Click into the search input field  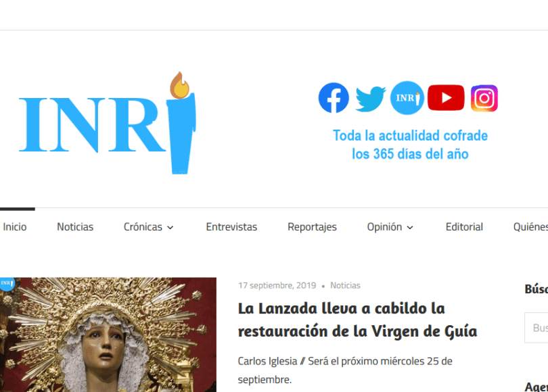538,328
